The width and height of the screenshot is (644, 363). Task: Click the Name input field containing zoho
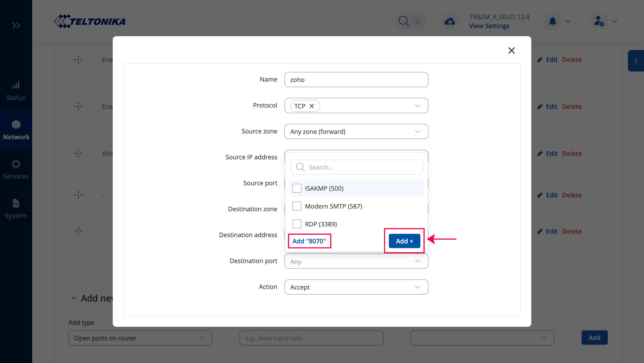click(x=356, y=80)
